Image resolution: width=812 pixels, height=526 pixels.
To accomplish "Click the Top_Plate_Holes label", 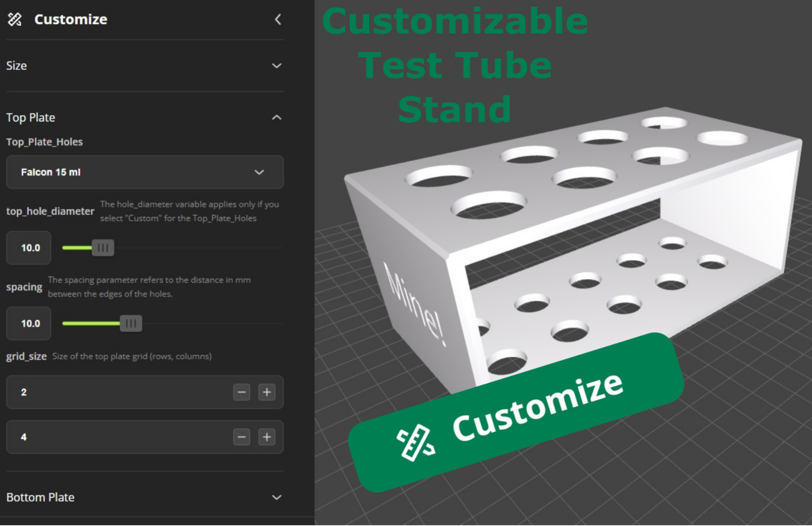I will click(x=44, y=142).
